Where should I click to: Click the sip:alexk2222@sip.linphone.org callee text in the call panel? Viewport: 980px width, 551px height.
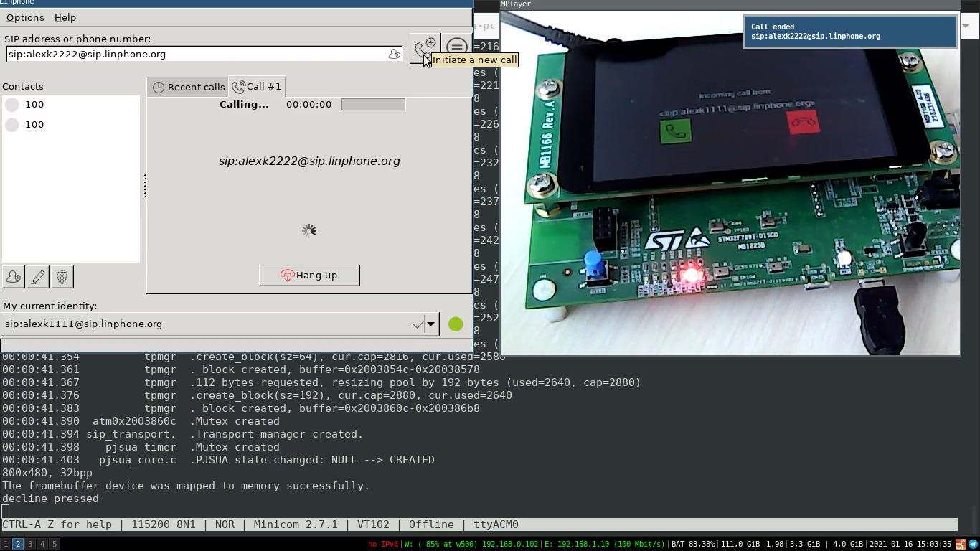pos(309,161)
